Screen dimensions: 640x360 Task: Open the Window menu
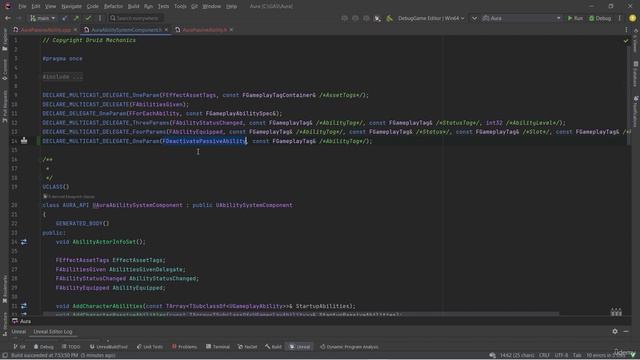pos(211,6)
